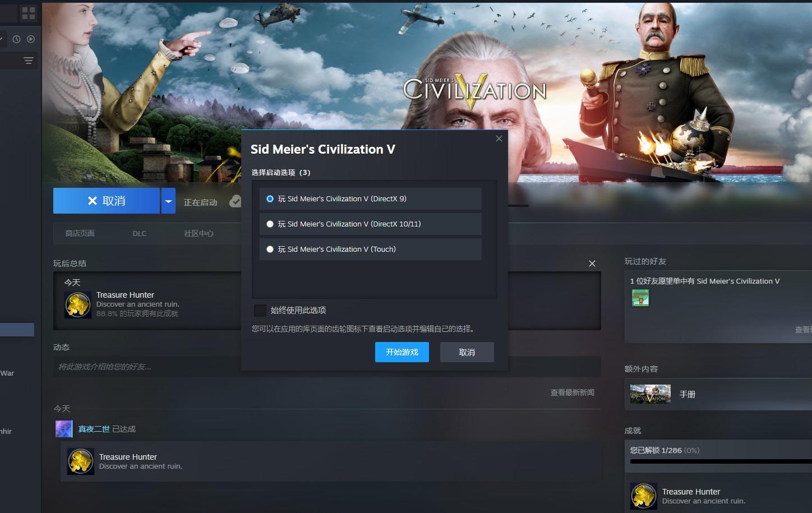
Task: Enable the 始终使用此选项 checkbox
Action: pyautogui.click(x=260, y=311)
